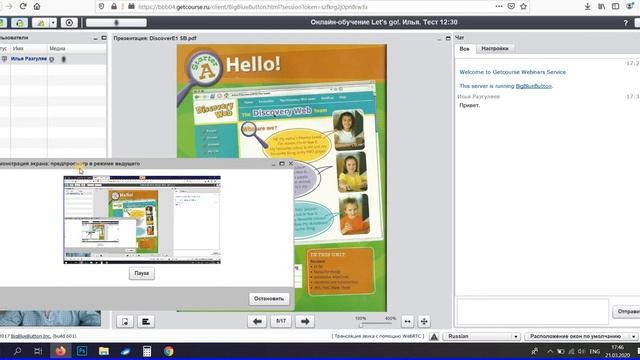Open Chrome from the taskbar

[x=169, y=351]
